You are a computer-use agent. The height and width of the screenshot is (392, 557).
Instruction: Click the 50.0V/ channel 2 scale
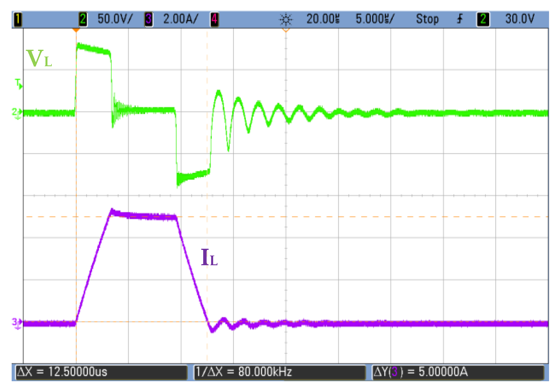115,19
